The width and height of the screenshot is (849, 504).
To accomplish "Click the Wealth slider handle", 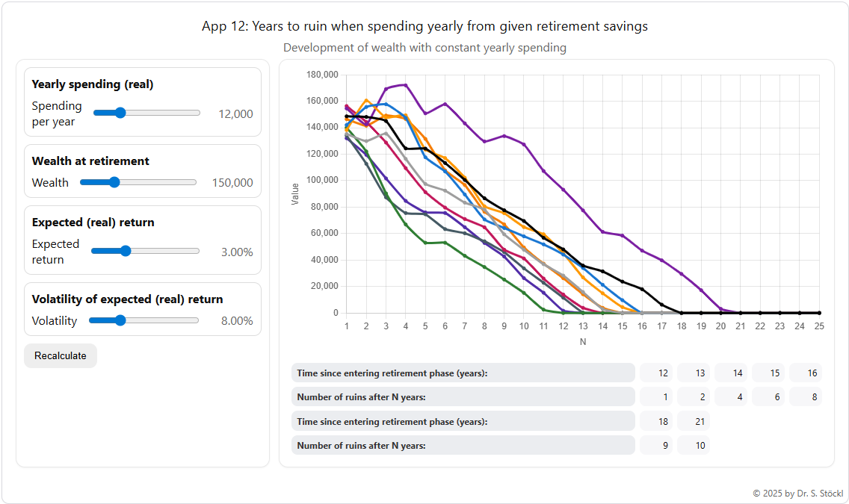I will click(114, 181).
